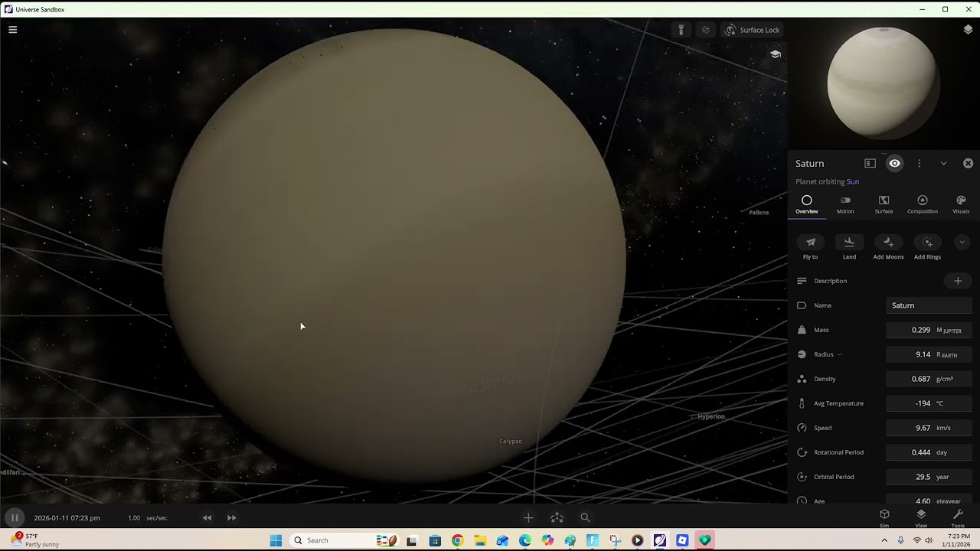Open File Explorer from the taskbar
Screen dimensions: 980x551
point(480,540)
